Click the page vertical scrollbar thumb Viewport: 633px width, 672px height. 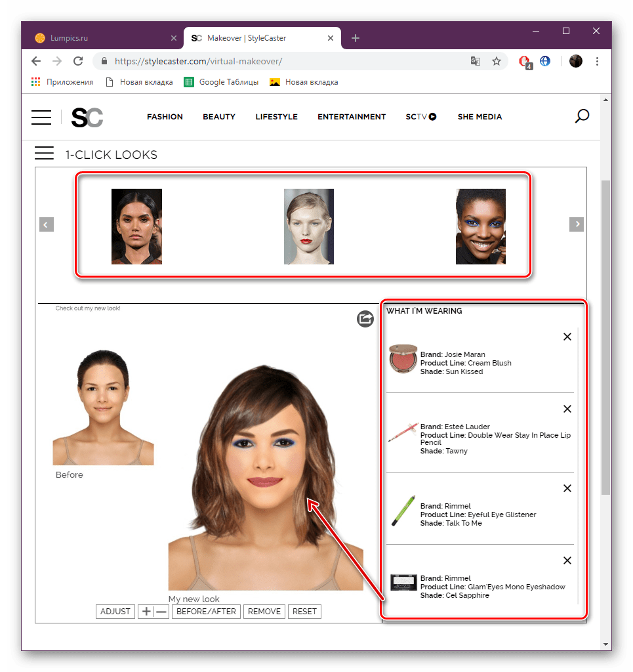[x=605, y=337]
